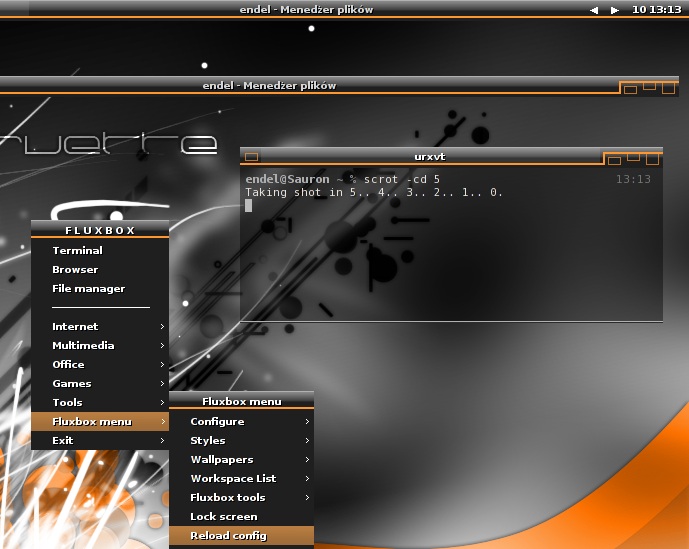The width and height of the screenshot is (689, 549).
Task: Click the 'Fluxbox menu' submenu title header
Action: (x=241, y=401)
